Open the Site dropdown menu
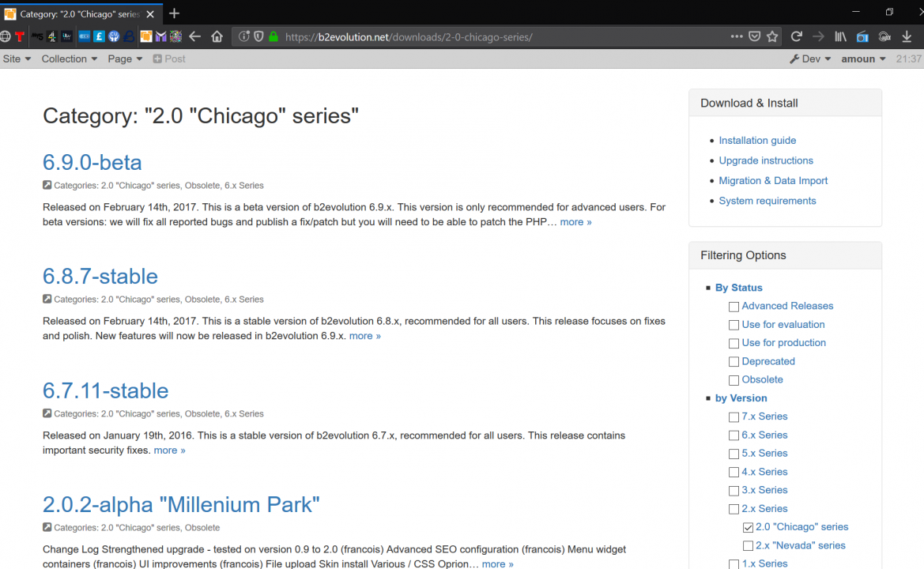The width and height of the screenshot is (924, 569). (x=17, y=59)
